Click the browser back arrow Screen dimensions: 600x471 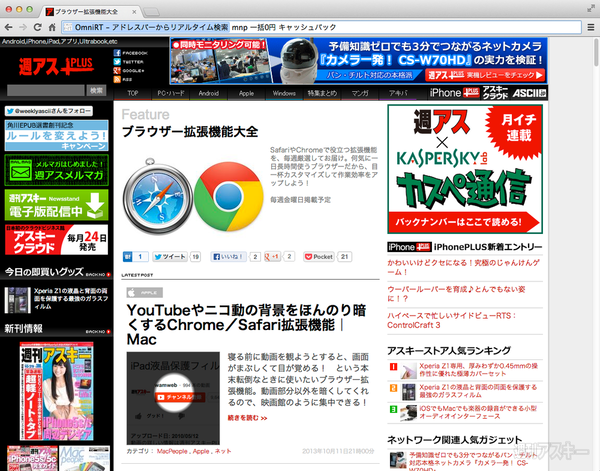8,27
